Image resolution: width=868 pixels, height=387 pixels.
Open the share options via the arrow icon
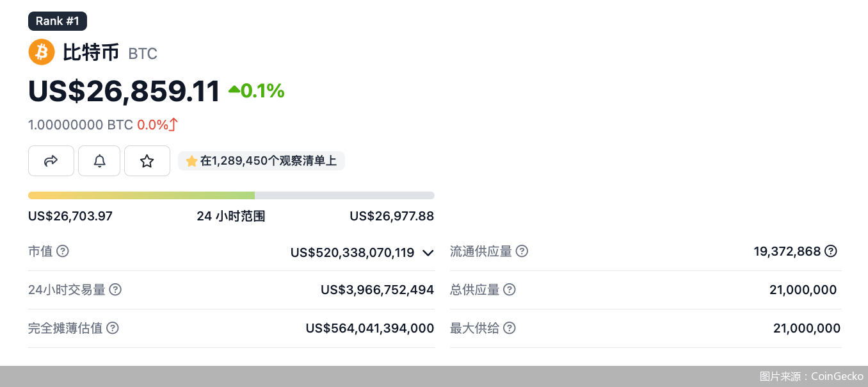51,160
